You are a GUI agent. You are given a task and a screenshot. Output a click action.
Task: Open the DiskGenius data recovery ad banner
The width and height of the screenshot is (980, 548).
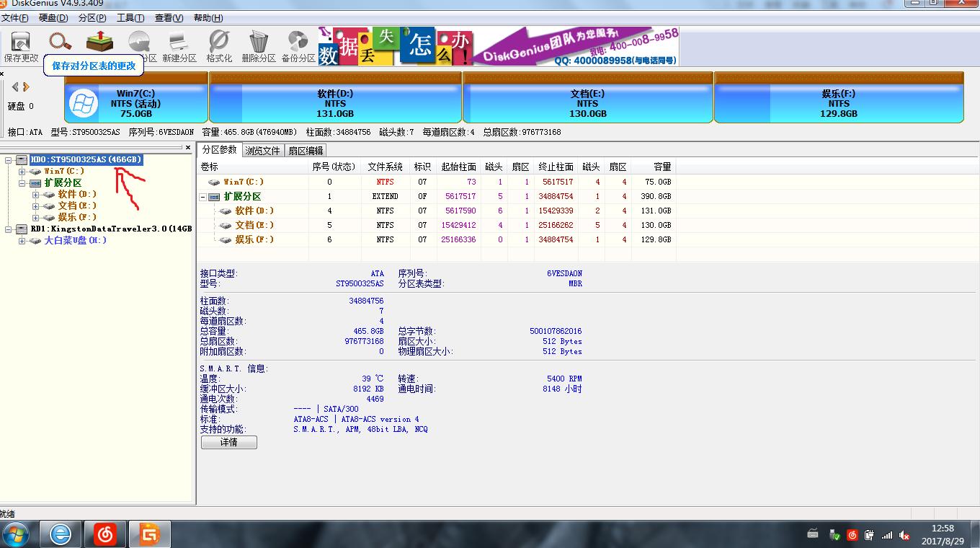point(499,47)
